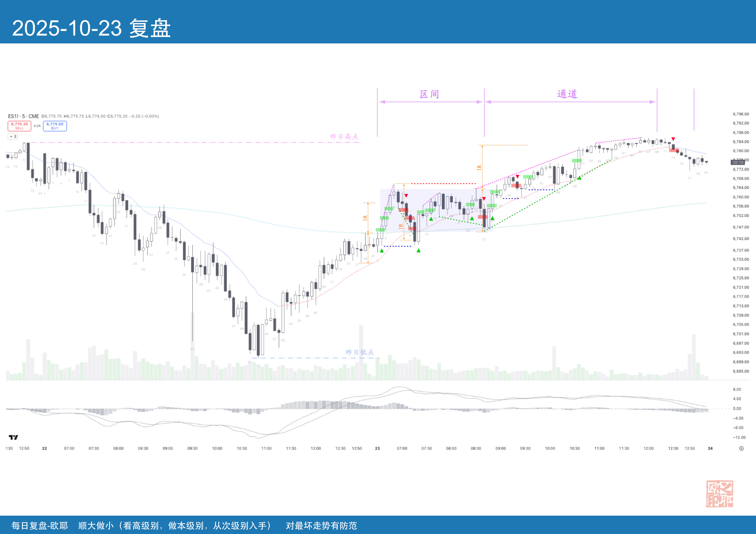This screenshot has width=756, height=534.
Task: Click the TradingView logo at chart bottom-left
Action: pyautogui.click(x=13, y=437)
